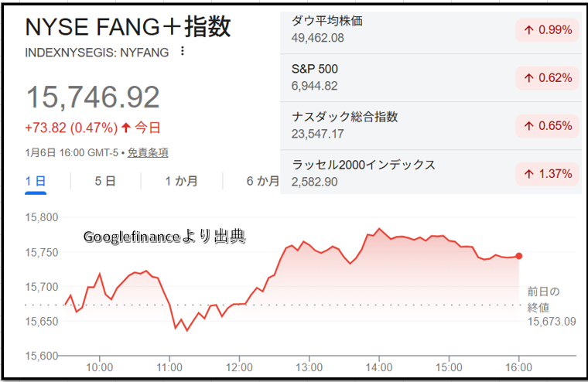Screen dimensions: 588x382
Task: Click the ダウ平均株価 0.99% change badge
Action: [x=547, y=30]
